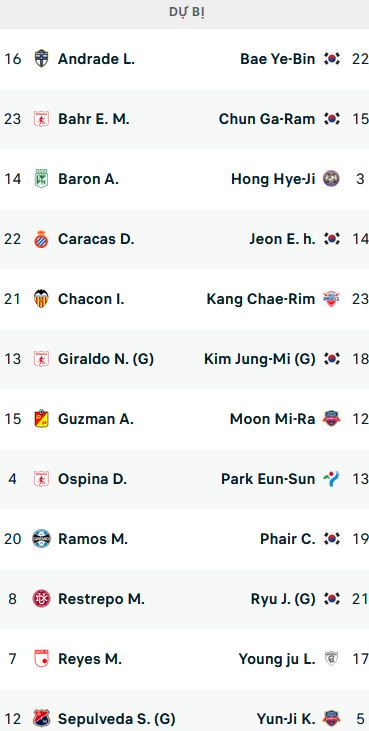Open Phair C. player page
The width and height of the screenshot is (369, 731).
coord(288,539)
